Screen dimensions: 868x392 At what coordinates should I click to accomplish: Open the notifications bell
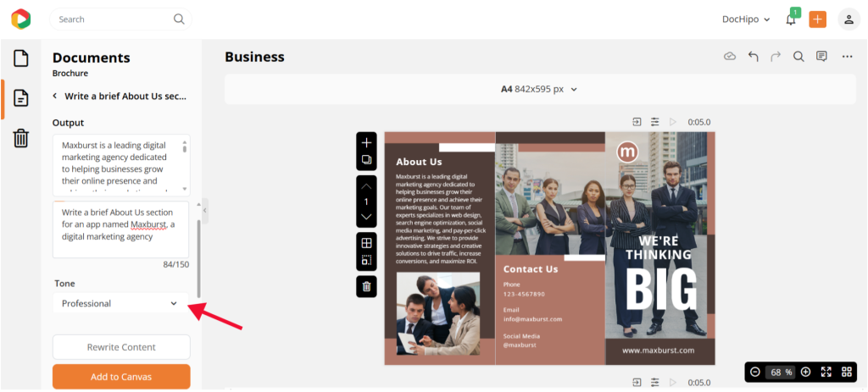791,19
